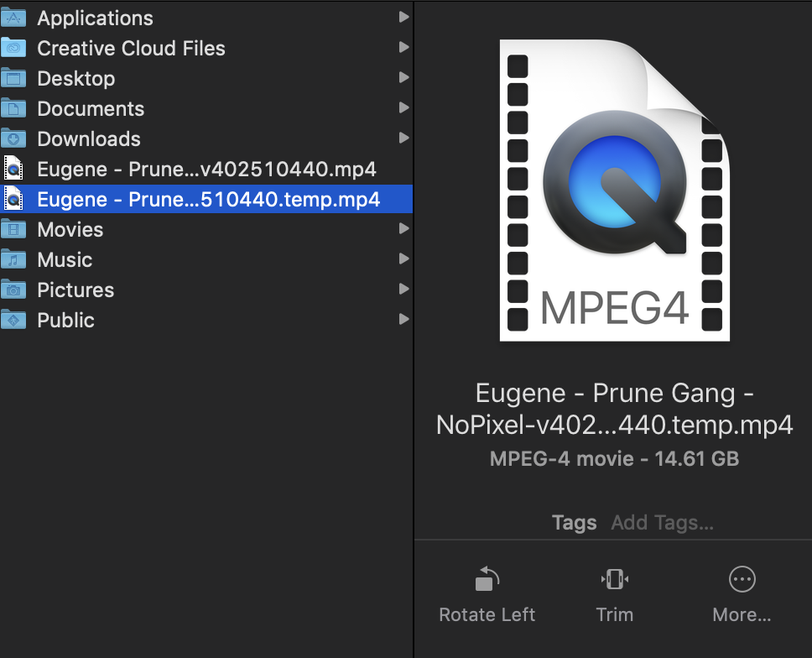The width and height of the screenshot is (812, 658).
Task: Click the Add Tags field
Action: click(x=663, y=523)
